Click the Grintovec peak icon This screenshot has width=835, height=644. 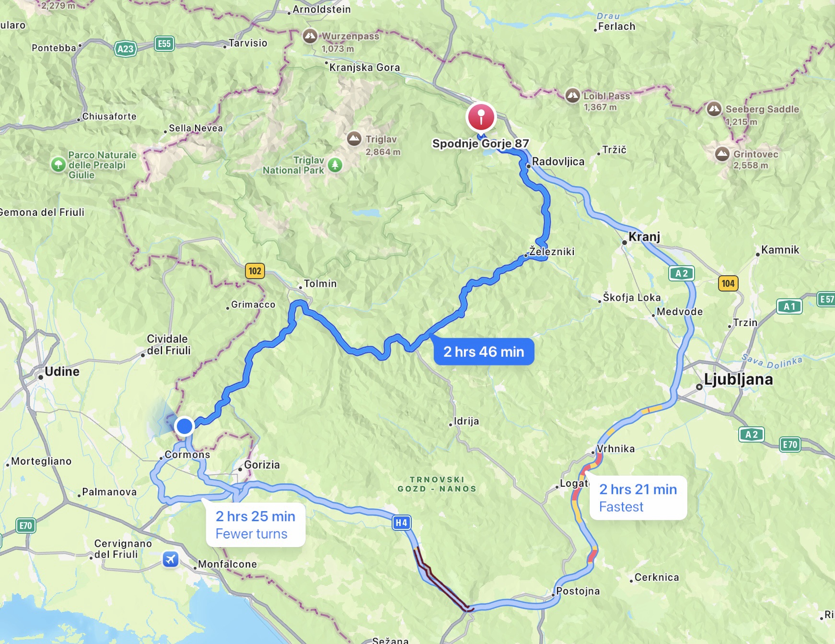pos(722,154)
